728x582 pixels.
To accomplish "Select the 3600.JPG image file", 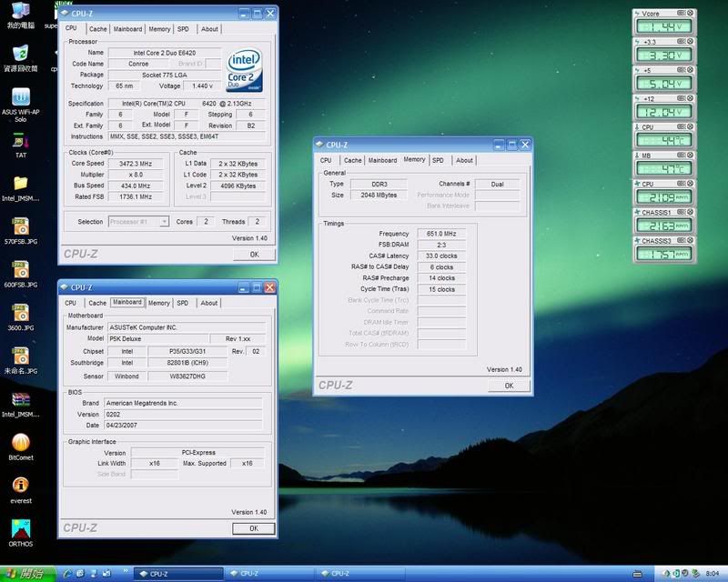I will pyautogui.click(x=20, y=317).
